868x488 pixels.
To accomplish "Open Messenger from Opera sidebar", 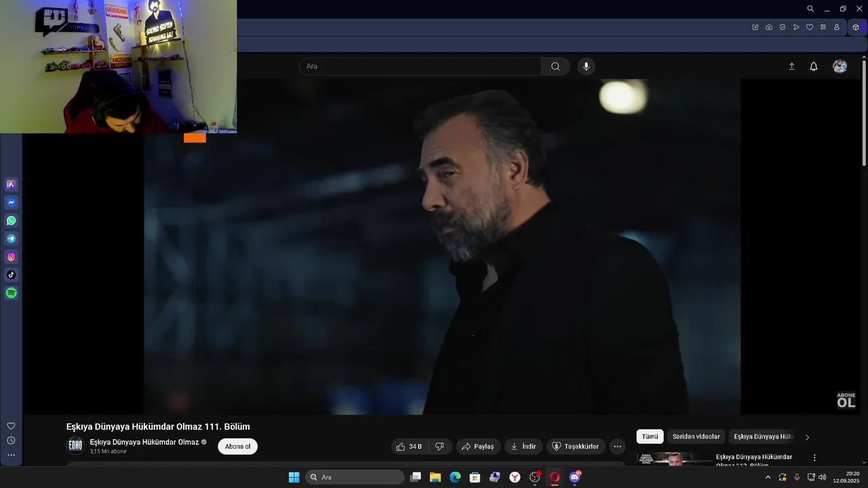I will (11, 203).
